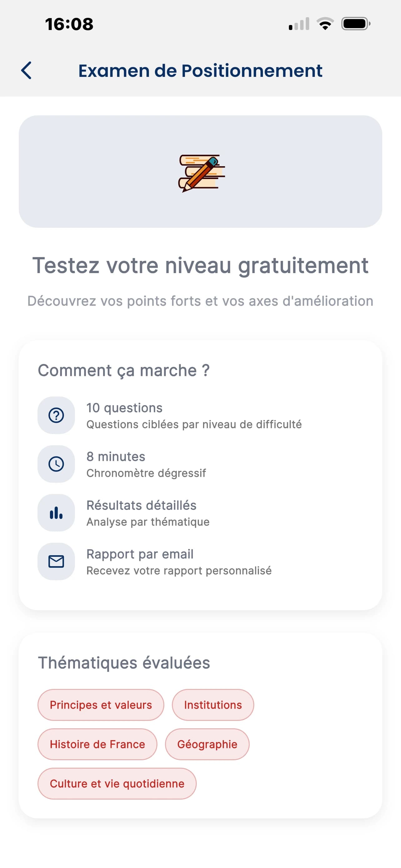The width and height of the screenshot is (401, 868).
Task: Select the clock icon for 8 minutes
Action: (x=56, y=464)
